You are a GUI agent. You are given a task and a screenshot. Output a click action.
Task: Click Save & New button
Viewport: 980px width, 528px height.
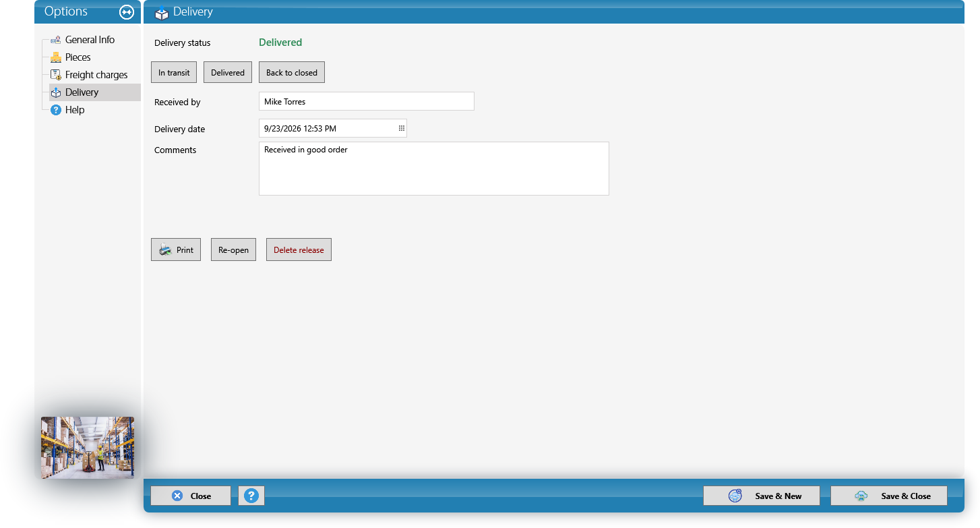[x=762, y=496]
